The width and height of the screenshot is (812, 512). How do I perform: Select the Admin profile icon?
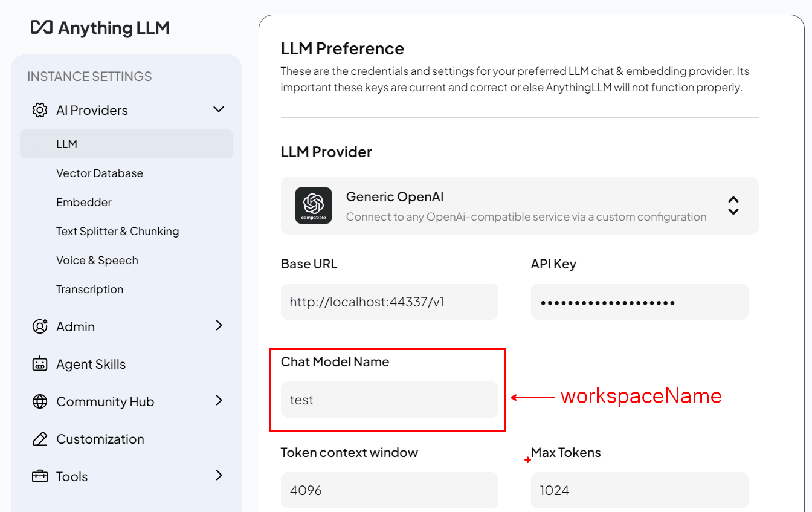[x=39, y=326]
